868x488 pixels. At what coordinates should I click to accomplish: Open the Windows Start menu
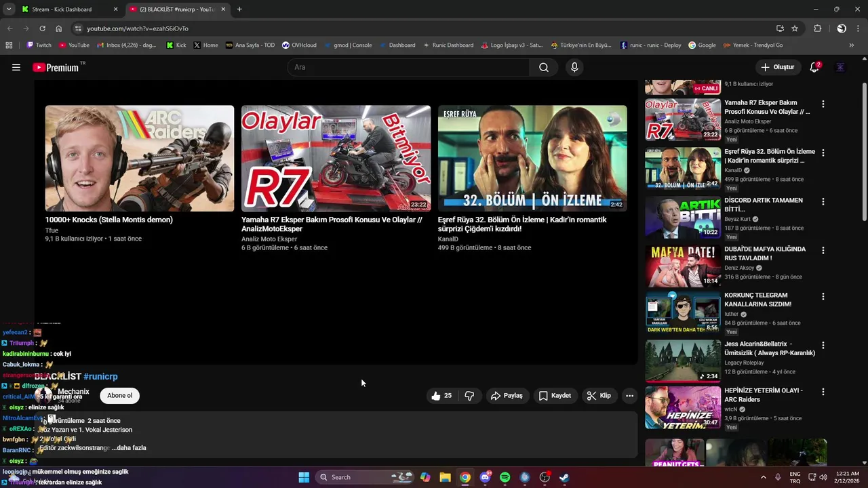point(304,477)
